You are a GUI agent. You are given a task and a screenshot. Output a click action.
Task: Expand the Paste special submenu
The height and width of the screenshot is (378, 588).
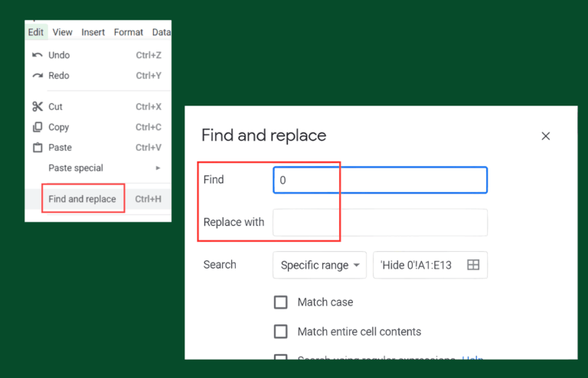[x=98, y=168]
